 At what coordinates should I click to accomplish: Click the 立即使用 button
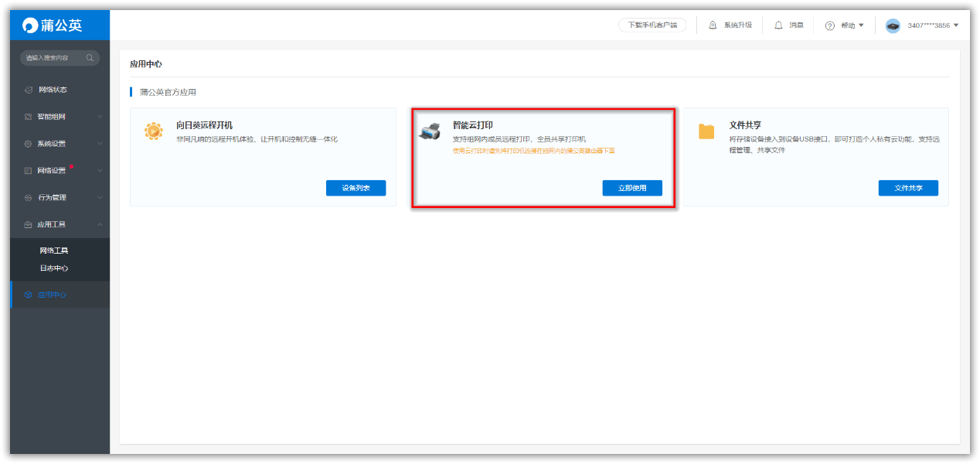click(632, 188)
